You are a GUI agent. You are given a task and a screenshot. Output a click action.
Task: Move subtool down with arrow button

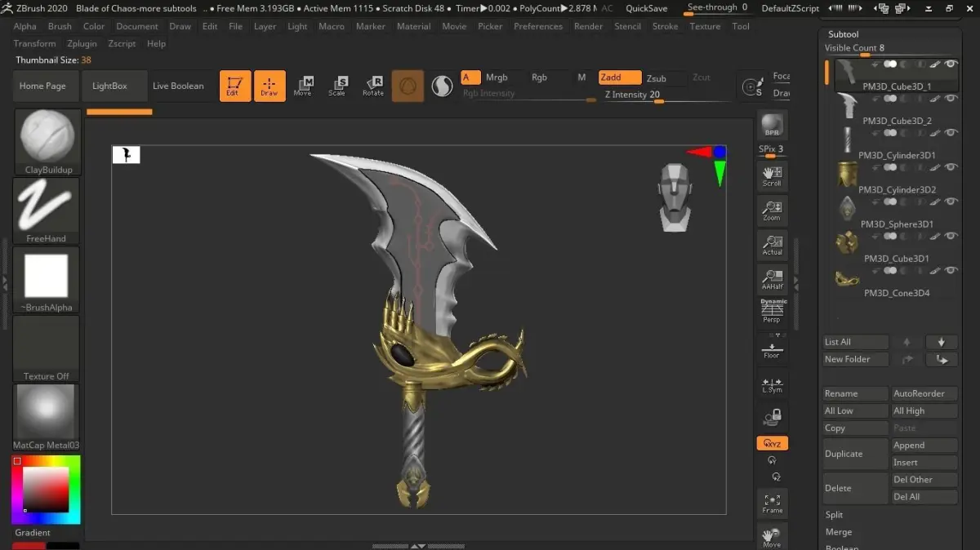pos(941,342)
